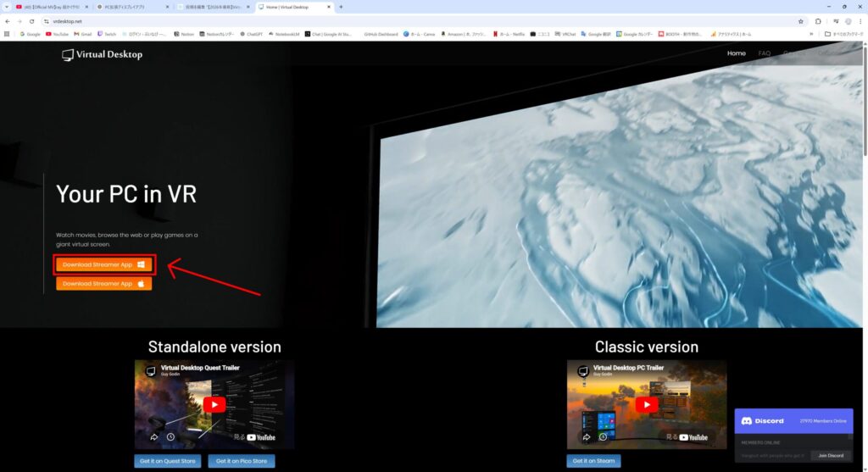Open the FAQ navigation menu item
This screenshot has height=472, width=868.
764,53
